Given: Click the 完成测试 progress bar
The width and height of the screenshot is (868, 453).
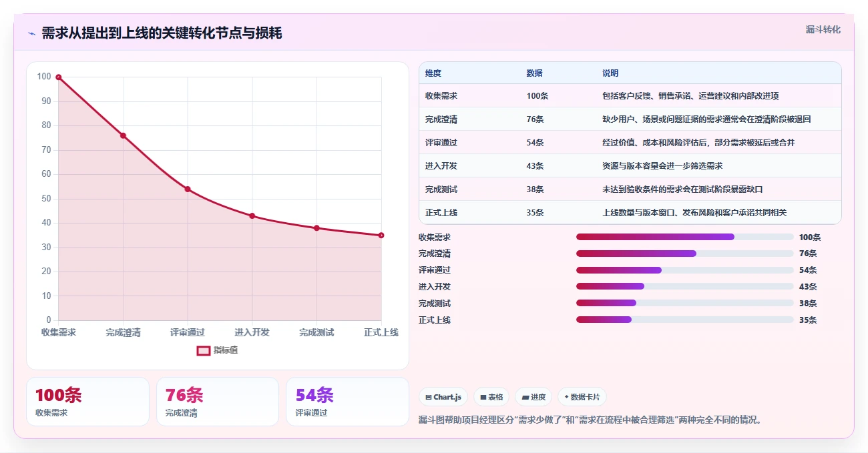Looking at the screenshot, I should click(x=685, y=304).
